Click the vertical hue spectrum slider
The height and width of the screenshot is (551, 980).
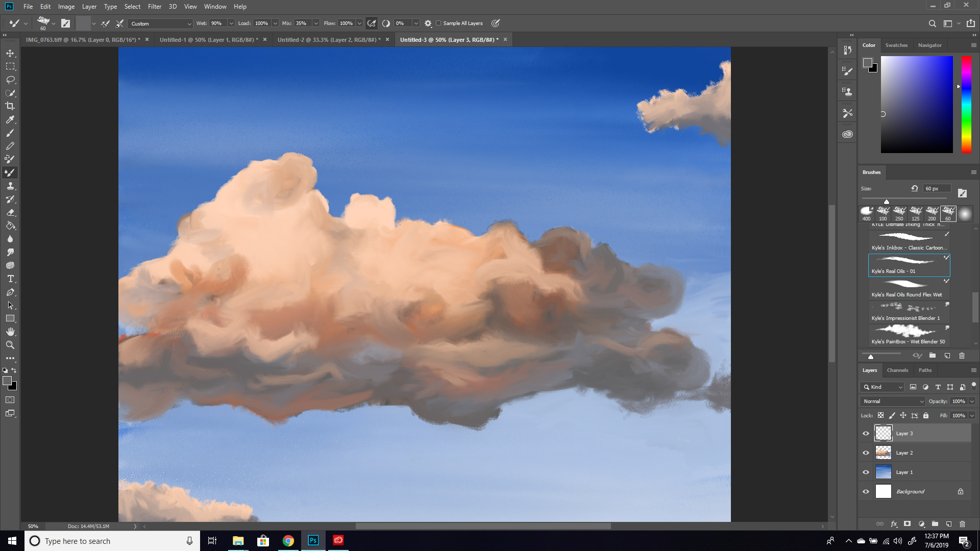click(966, 105)
